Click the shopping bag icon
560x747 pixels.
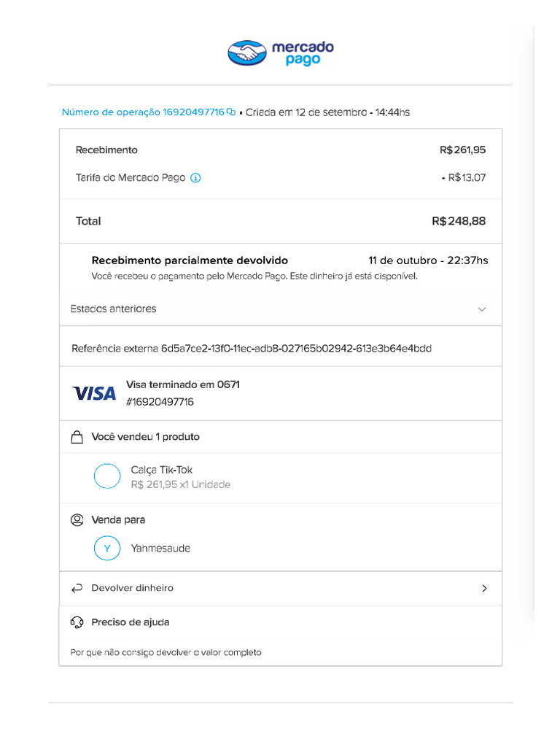[x=77, y=437]
